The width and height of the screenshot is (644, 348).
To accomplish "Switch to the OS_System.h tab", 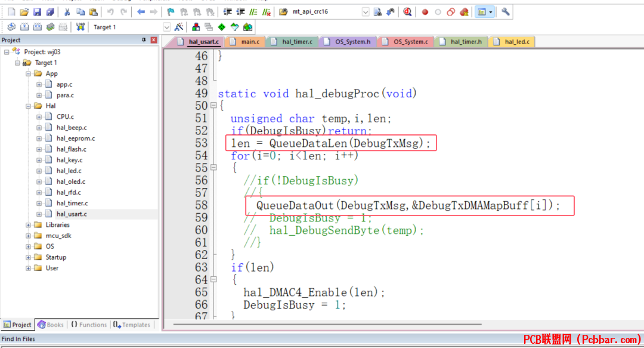I will point(348,42).
